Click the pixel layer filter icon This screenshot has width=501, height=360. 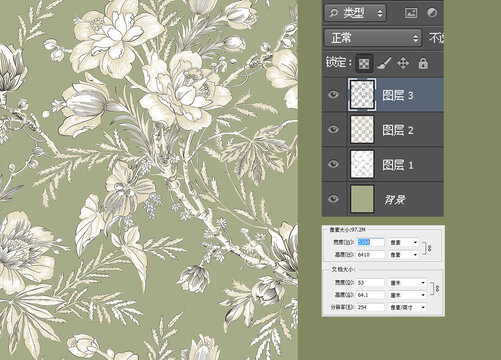pyautogui.click(x=411, y=13)
